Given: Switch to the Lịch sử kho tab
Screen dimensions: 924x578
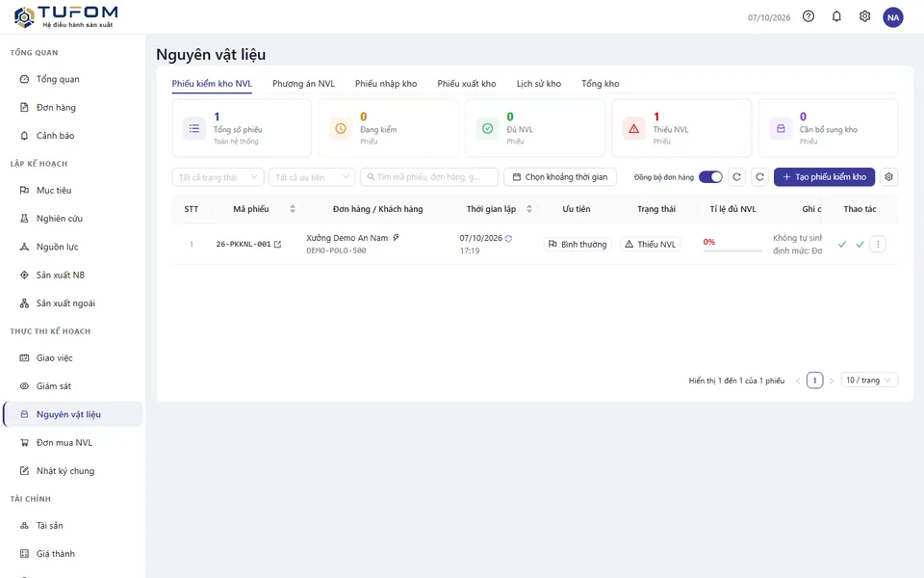Looking at the screenshot, I should (x=539, y=84).
